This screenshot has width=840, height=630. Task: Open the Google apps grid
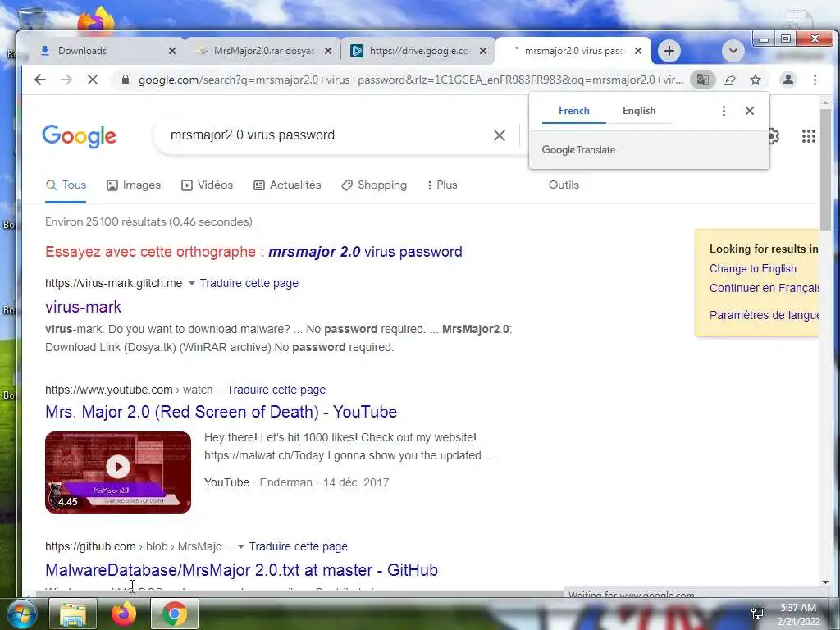pos(808,136)
